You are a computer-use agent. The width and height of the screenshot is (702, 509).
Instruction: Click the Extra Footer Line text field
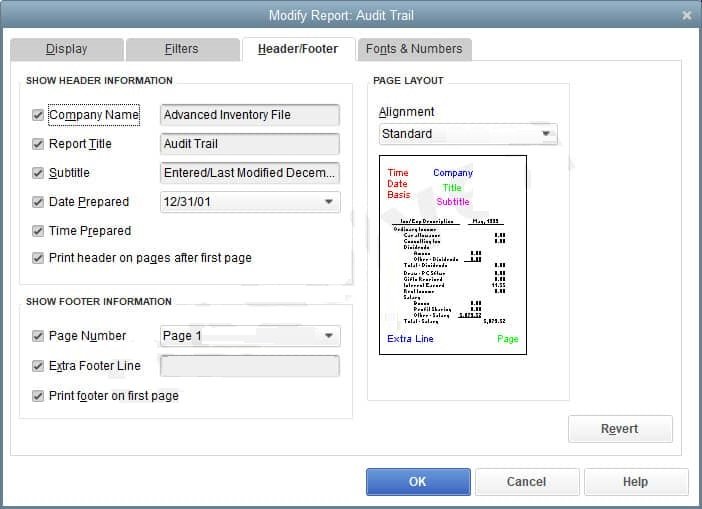pyautogui.click(x=250, y=366)
